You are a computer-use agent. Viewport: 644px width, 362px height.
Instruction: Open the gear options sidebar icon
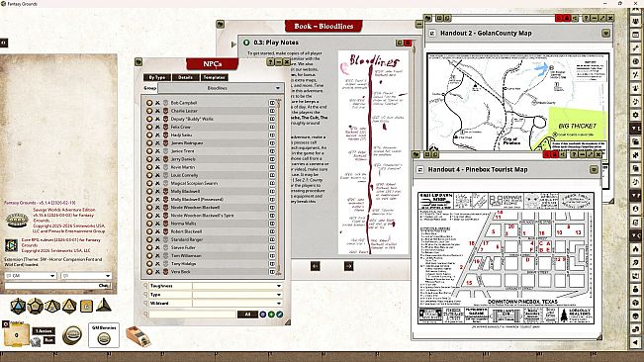click(x=635, y=115)
